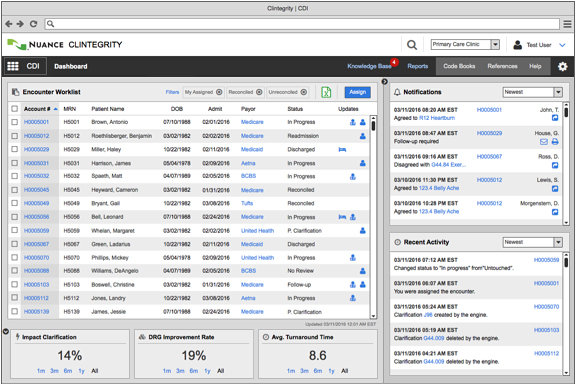
Task: Click the worklist vertical scrollbar thumb
Action: [373, 125]
